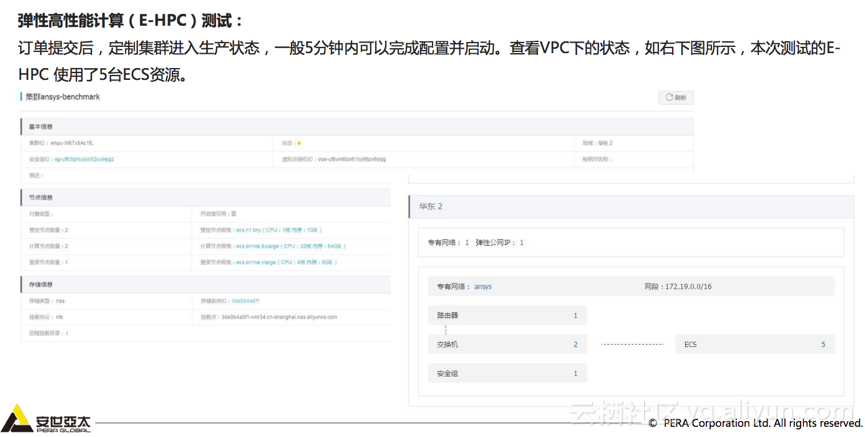Open storage instance ID 3de0b4a0f1 link
The image size is (865, 437).
pyautogui.click(x=245, y=301)
